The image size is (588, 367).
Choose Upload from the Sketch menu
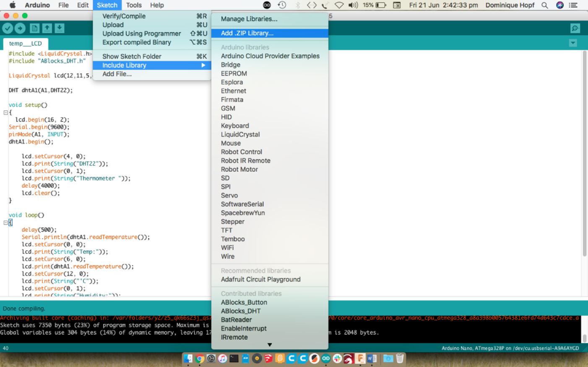click(152, 25)
